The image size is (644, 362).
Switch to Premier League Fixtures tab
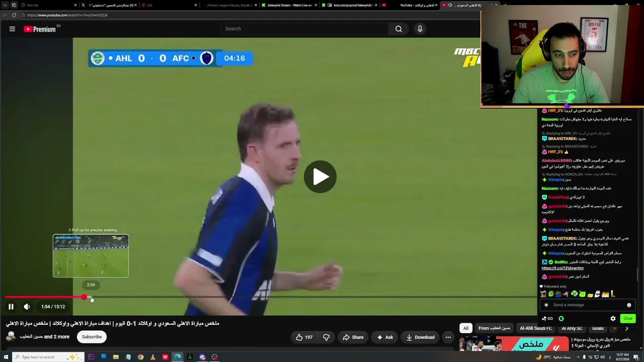point(229,5)
